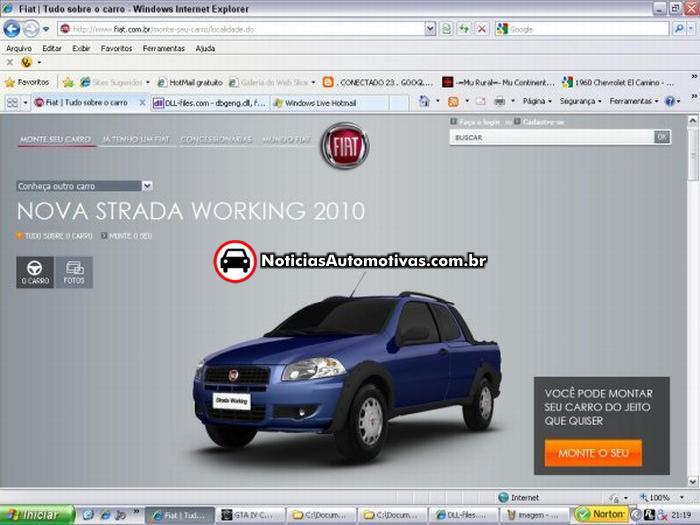This screenshot has width=700, height=525.
Task: Click the OK button beside BUSCAR
Action: (662, 137)
